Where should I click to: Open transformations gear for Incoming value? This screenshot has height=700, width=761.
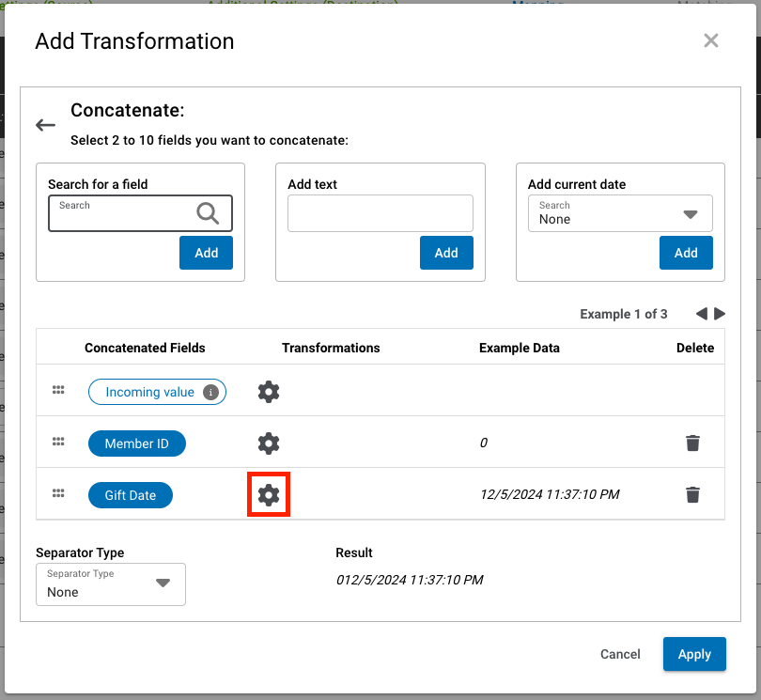pos(269,392)
